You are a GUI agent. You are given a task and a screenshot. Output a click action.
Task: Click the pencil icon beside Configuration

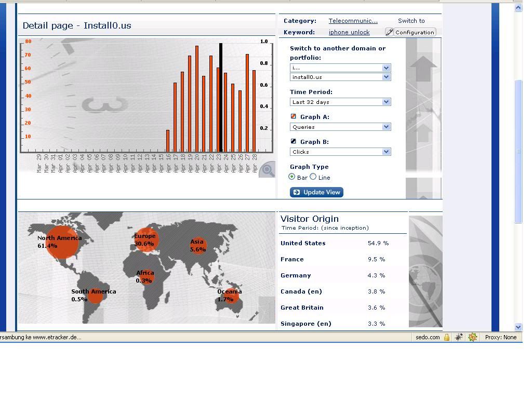pos(389,32)
